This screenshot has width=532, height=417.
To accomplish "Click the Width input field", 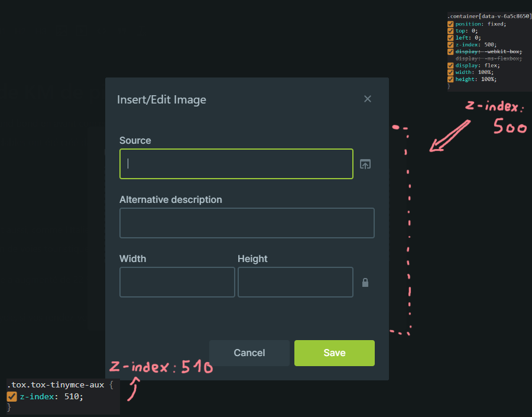I will point(177,282).
